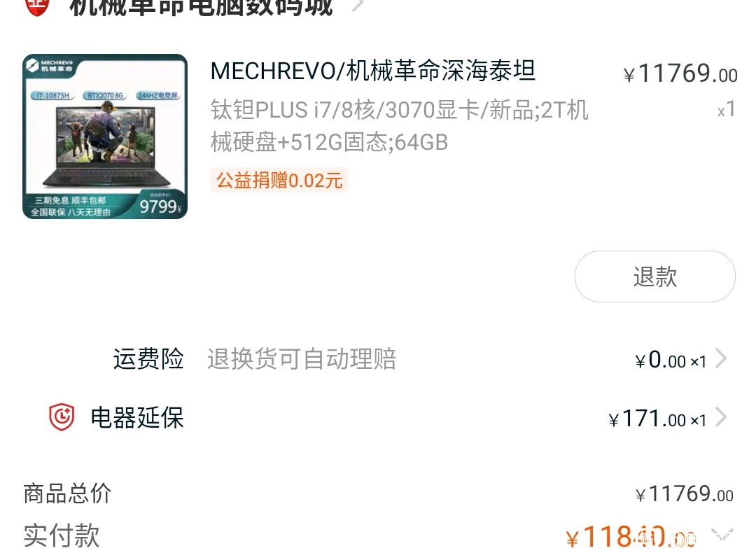Click the 退款 refund button
Screen dimensions: 756x560
click(654, 276)
